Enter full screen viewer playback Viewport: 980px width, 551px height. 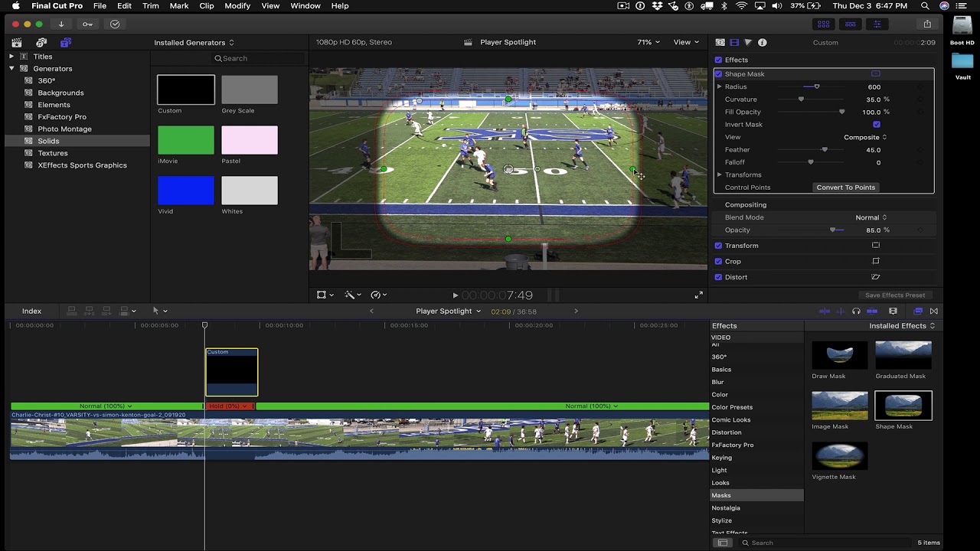coord(698,295)
